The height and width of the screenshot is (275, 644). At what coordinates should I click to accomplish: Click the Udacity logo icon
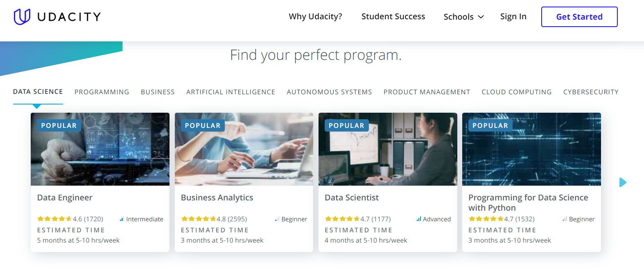[22, 17]
